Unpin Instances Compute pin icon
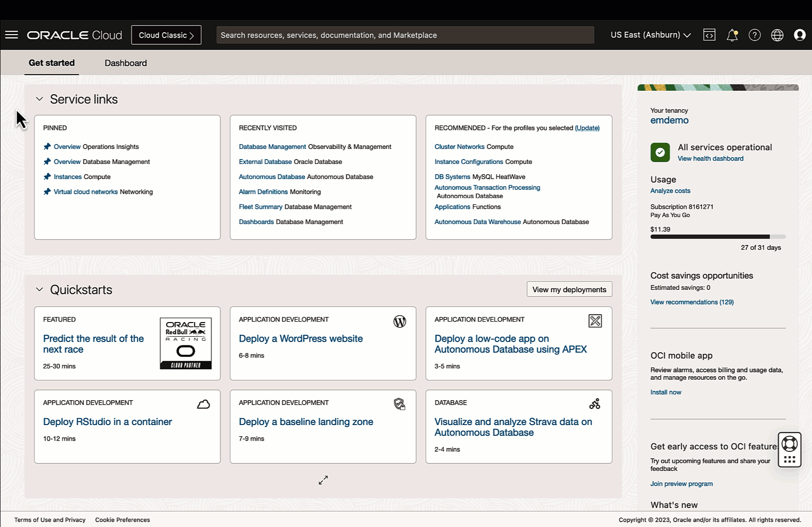The image size is (812, 527). coord(47,177)
